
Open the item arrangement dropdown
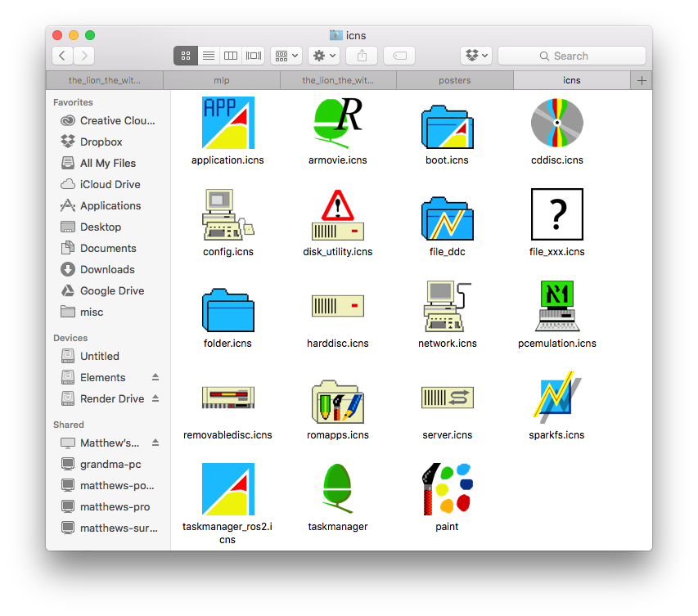(x=286, y=56)
